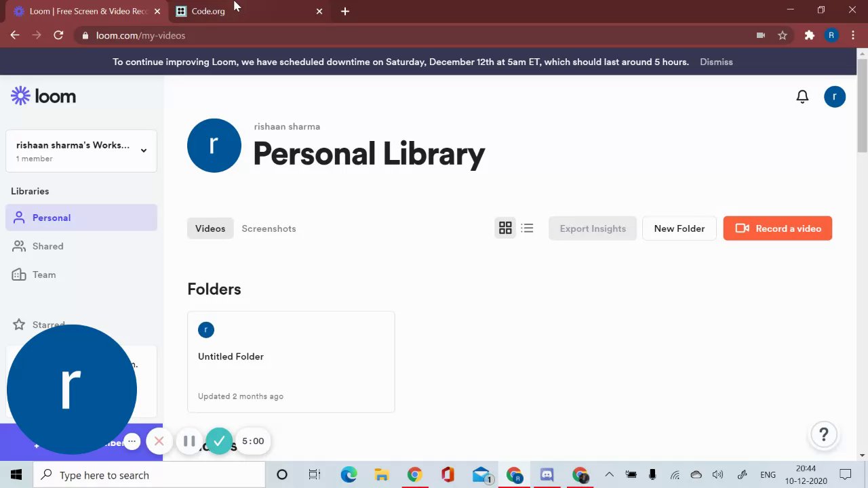Screen dimensions: 868x488
Task: Open the help question mark button
Action: coord(824,434)
